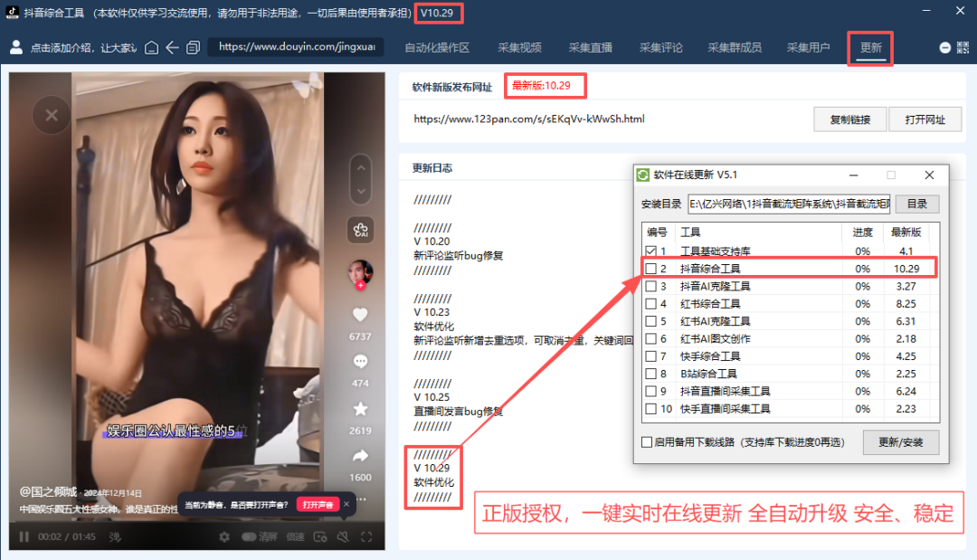
Task: Click the douyin URL address field
Action: 297,47
